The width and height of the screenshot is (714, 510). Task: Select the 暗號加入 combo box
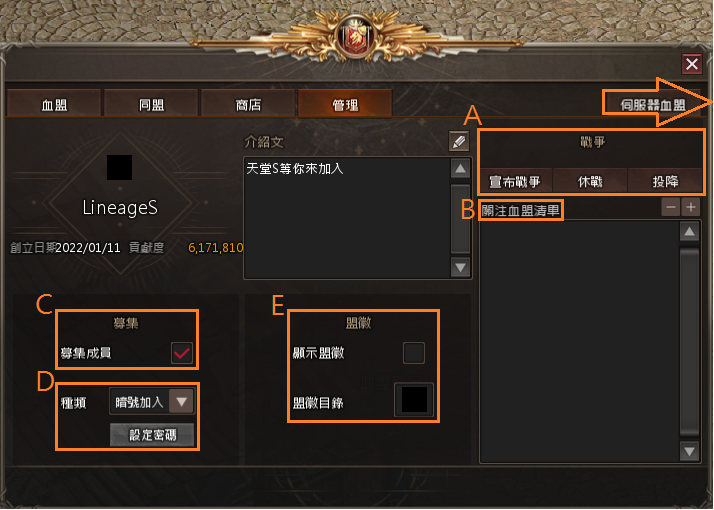152,402
